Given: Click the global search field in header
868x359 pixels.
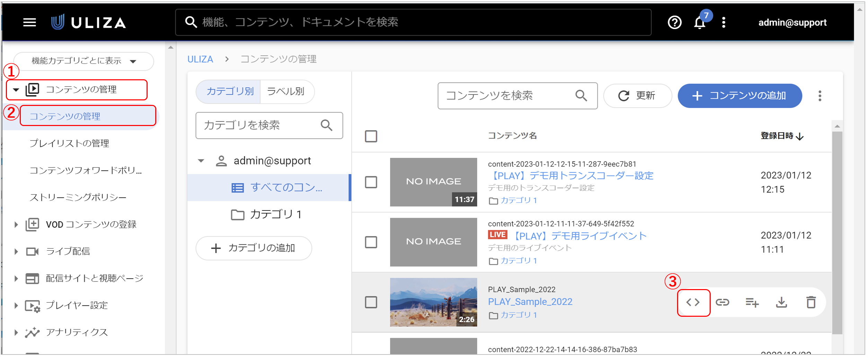Looking at the screenshot, I should tap(413, 23).
